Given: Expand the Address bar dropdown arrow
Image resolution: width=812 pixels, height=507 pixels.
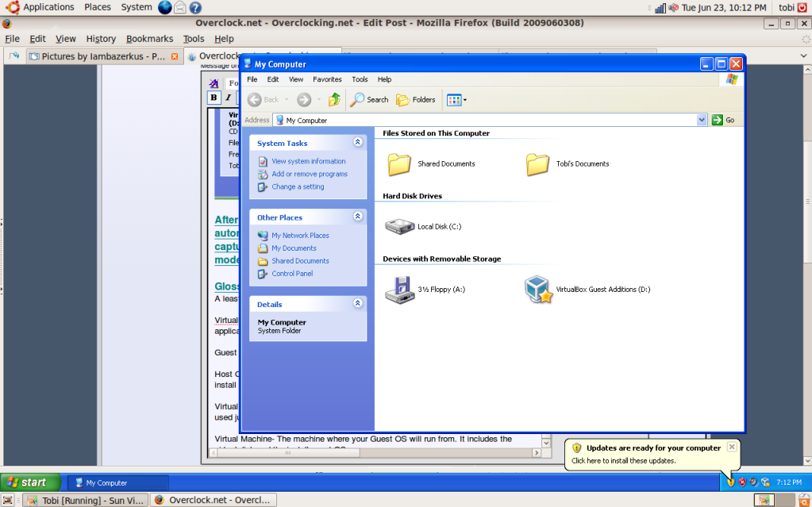Looking at the screenshot, I should click(x=701, y=120).
